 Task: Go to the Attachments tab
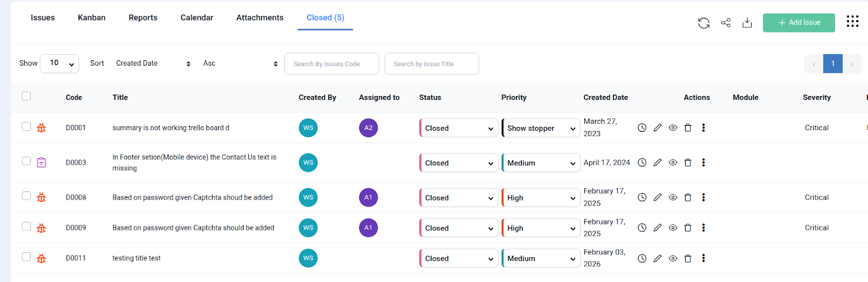260,18
